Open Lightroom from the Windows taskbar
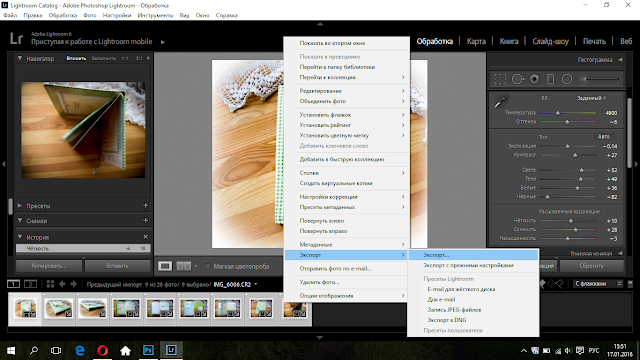 (x=171, y=350)
